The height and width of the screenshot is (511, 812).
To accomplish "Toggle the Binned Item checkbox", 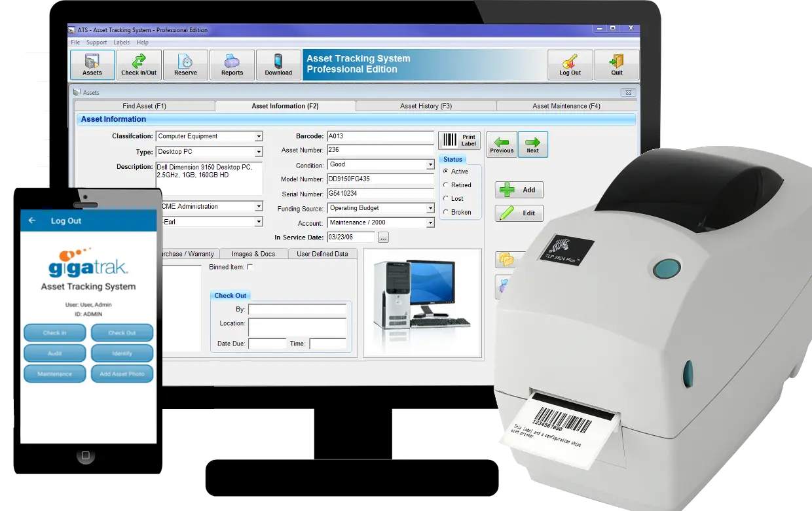I will 249,267.
